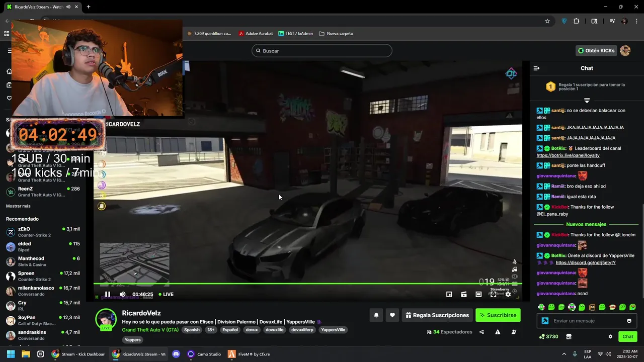Open Manthecod recommended channel
644x362 pixels.
coord(43,261)
